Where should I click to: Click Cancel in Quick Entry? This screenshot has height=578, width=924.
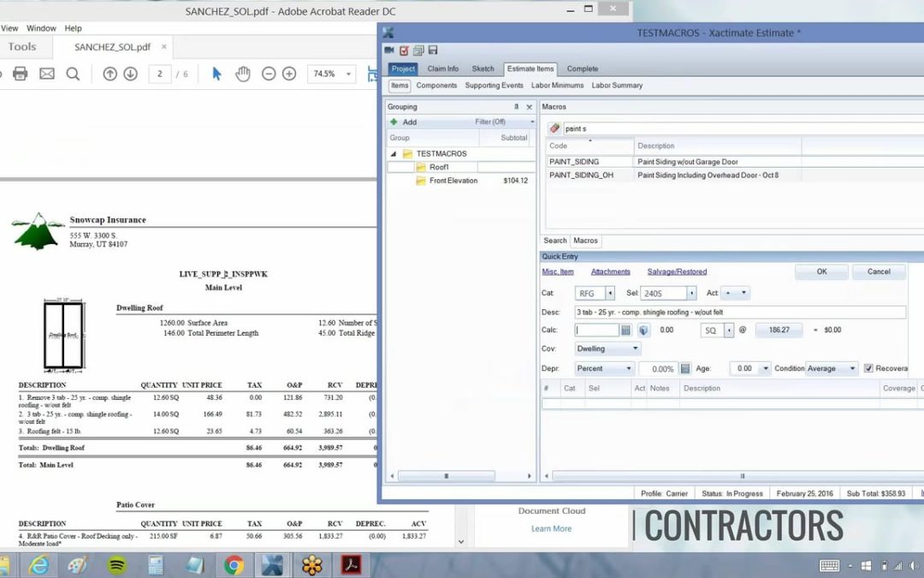coord(879,272)
